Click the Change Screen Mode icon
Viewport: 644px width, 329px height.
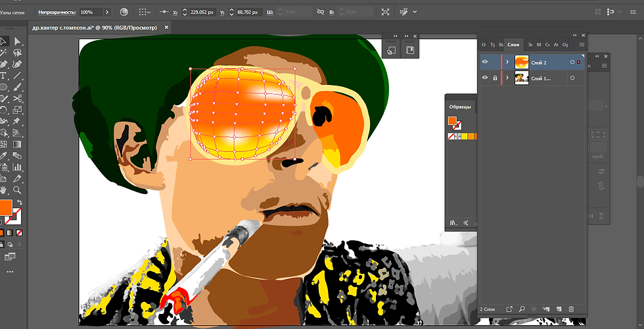(x=9, y=257)
